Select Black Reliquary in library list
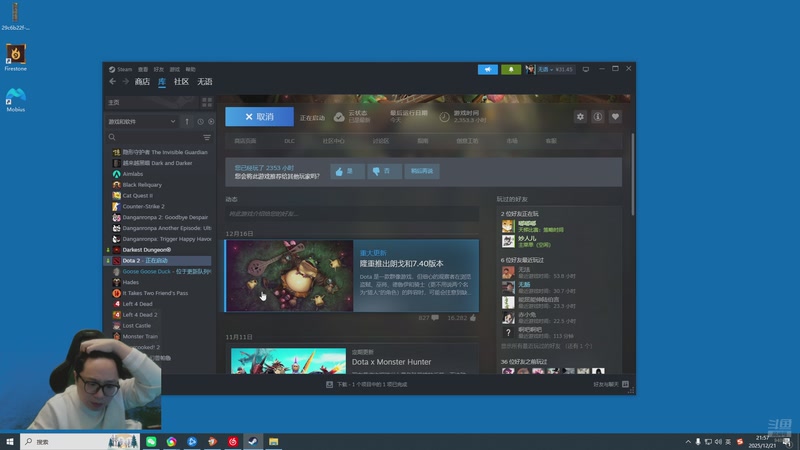The width and height of the screenshot is (800, 450). 142,185
